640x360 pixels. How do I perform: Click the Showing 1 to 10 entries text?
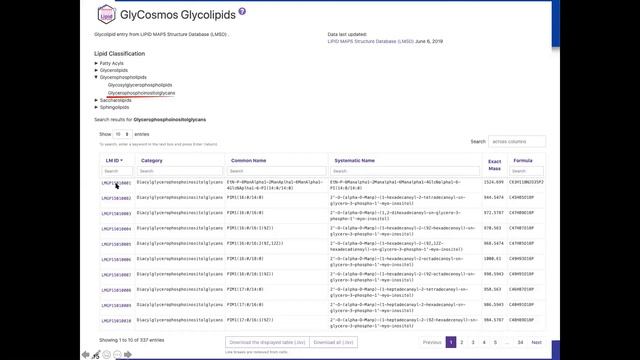click(131, 340)
